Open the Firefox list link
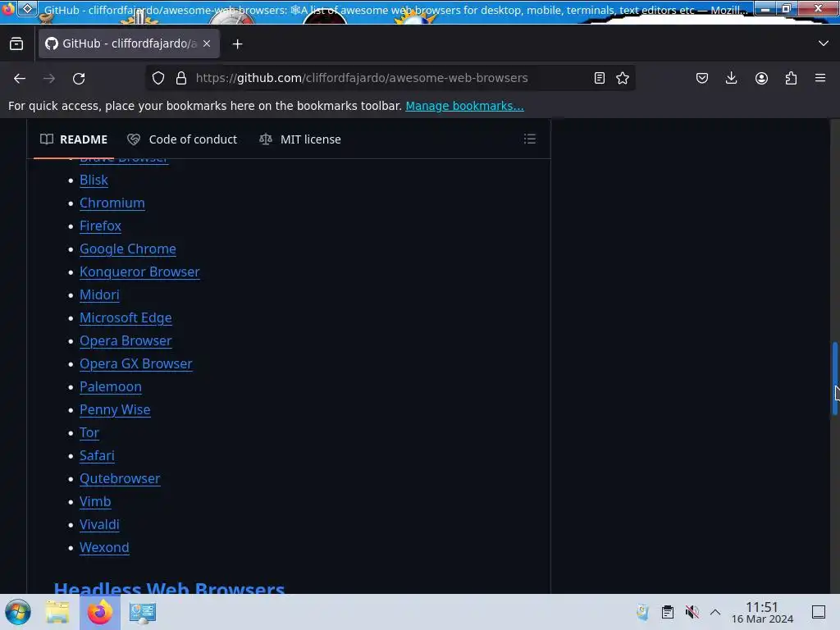840x630 pixels. (x=100, y=226)
